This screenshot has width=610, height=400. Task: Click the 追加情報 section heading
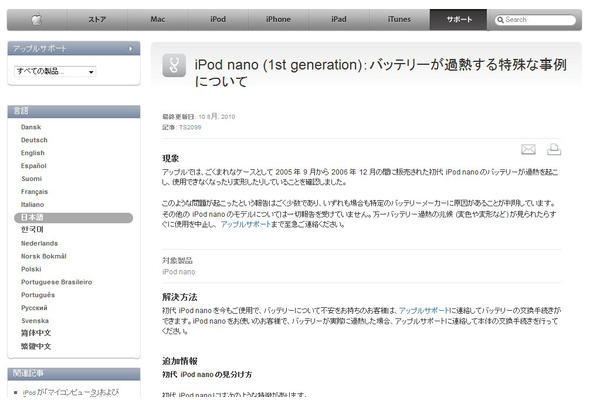pyautogui.click(x=180, y=361)
